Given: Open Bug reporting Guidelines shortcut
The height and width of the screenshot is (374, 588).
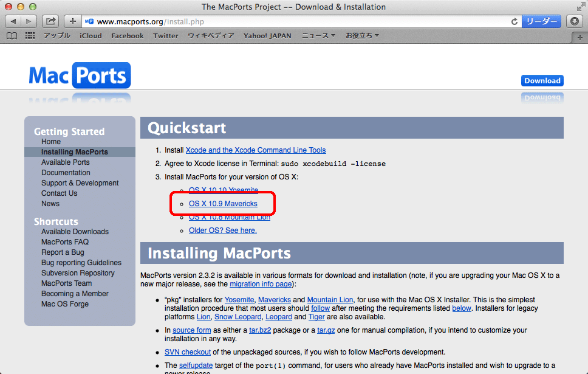Looking at the screenshot, I should pos(81,263).
